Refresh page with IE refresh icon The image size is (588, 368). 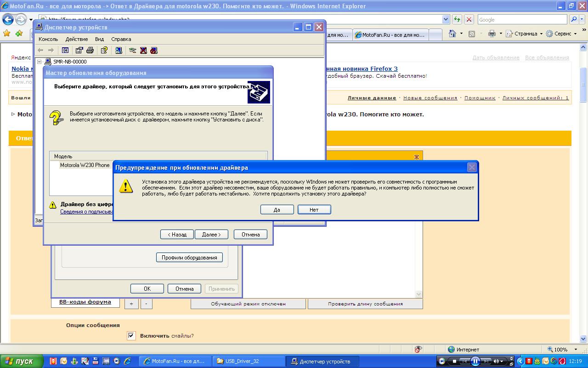(x=457, y=19)
